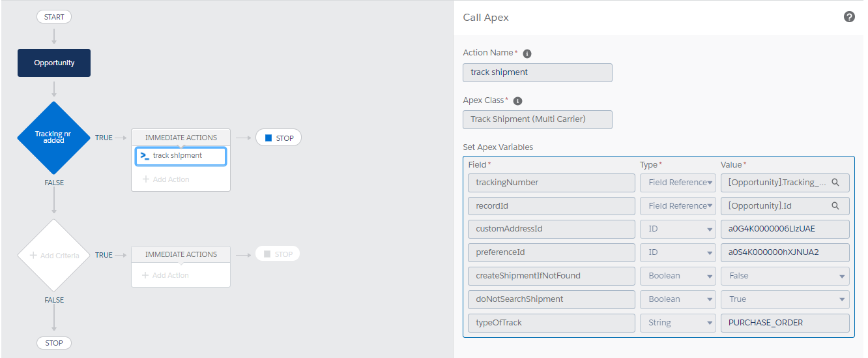The width and height of the screenshot is (868, 358).
Task: Click the PURCHASE_ORDER value field
Action: click(x=785, y=323)
